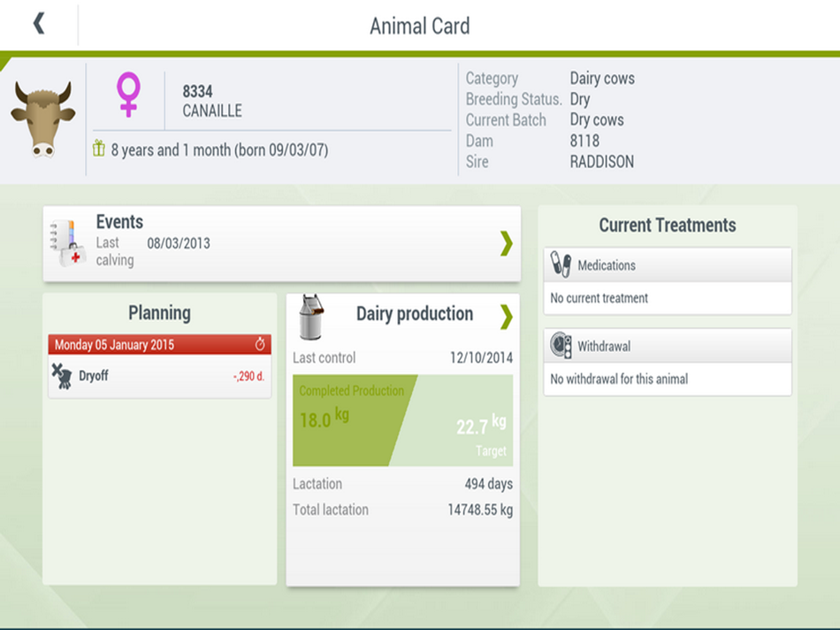Image resolution: width=840 pixels, height=630 pixels.
Task: Click the Category label
Action: tap(492, 79)
